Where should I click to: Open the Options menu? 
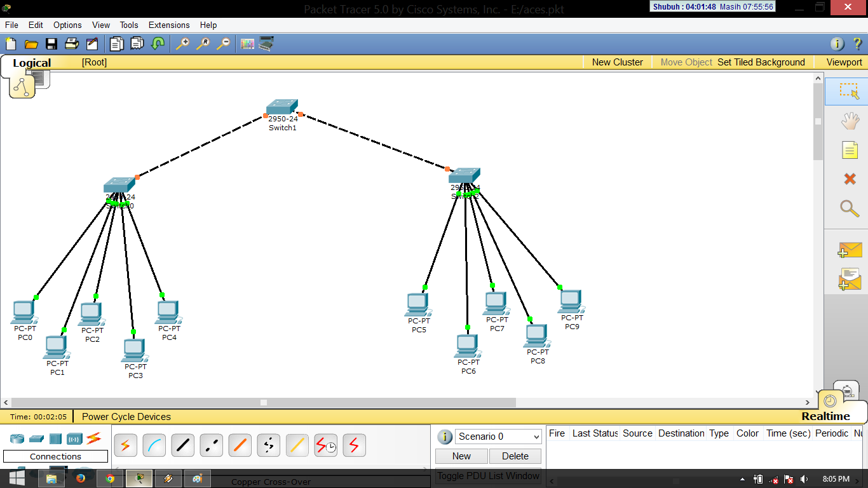point(67,25)
